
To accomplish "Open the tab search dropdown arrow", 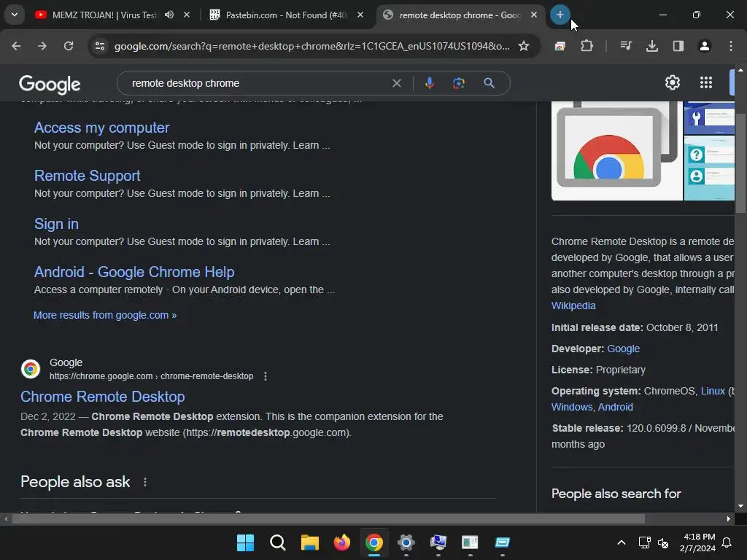I will pyautogui.click(x=15, y=15).
